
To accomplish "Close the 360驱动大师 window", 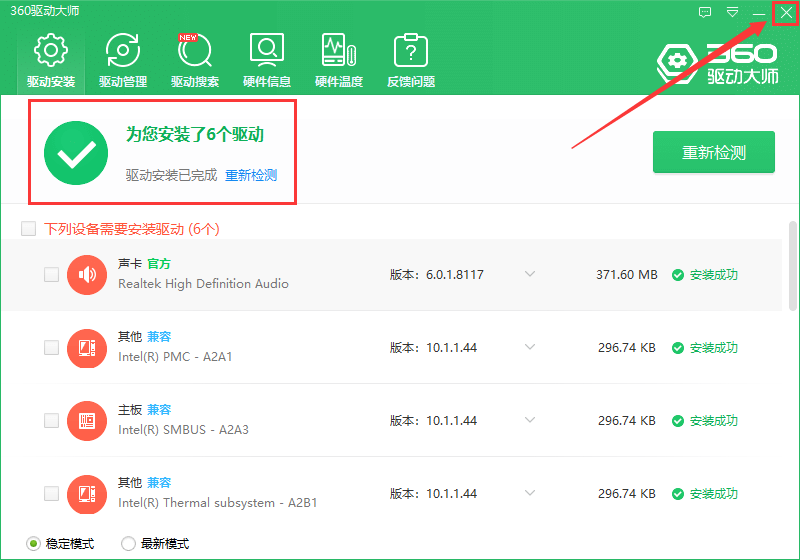I will click(x=786, y=13).
